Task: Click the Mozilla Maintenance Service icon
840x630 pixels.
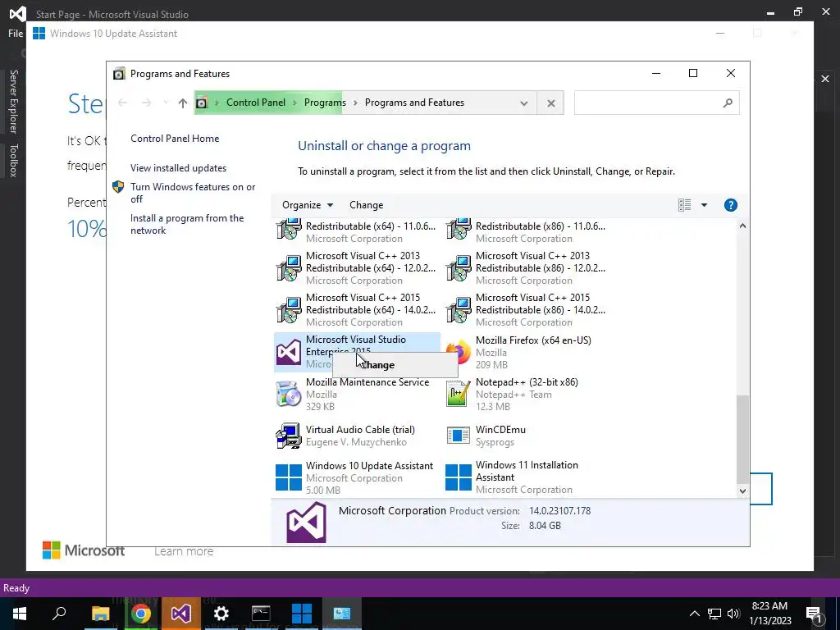Action: 289,394
